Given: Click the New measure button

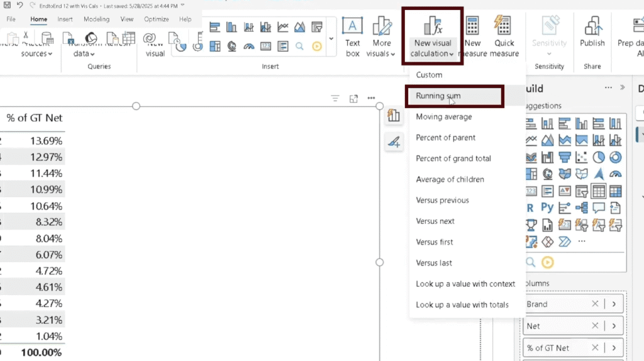Looking at the screenshot, I should (472, 36).
